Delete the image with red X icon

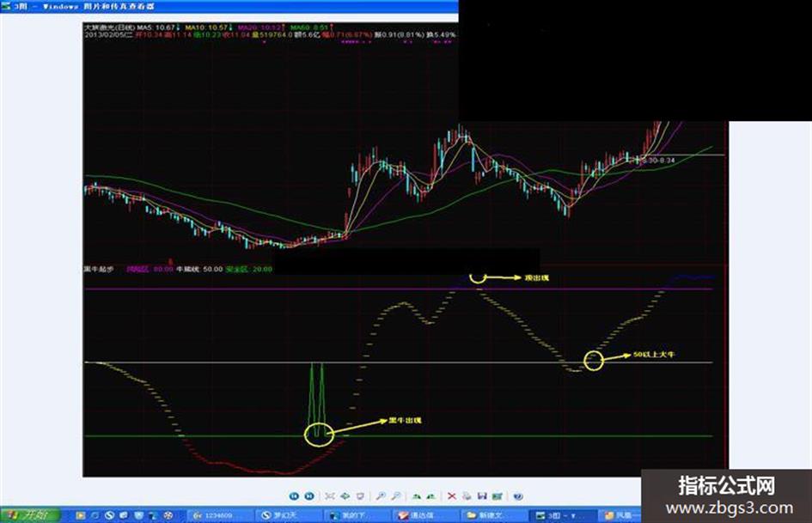click(x=452, y=496)
